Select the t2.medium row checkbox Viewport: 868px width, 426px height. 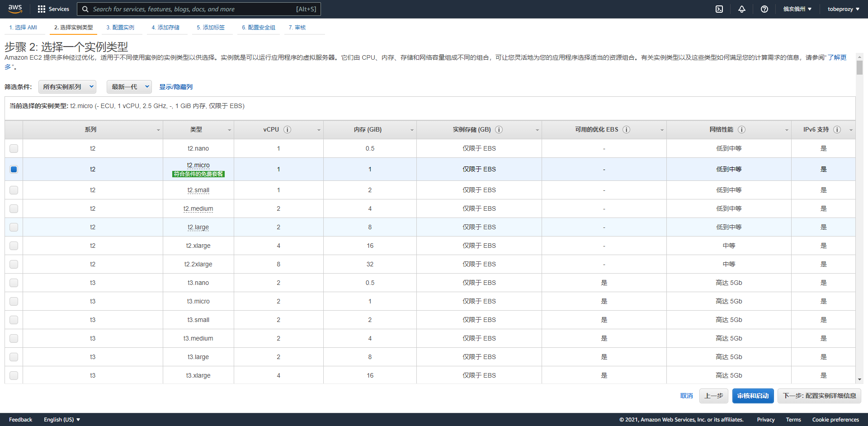click(x=14, y=208)
